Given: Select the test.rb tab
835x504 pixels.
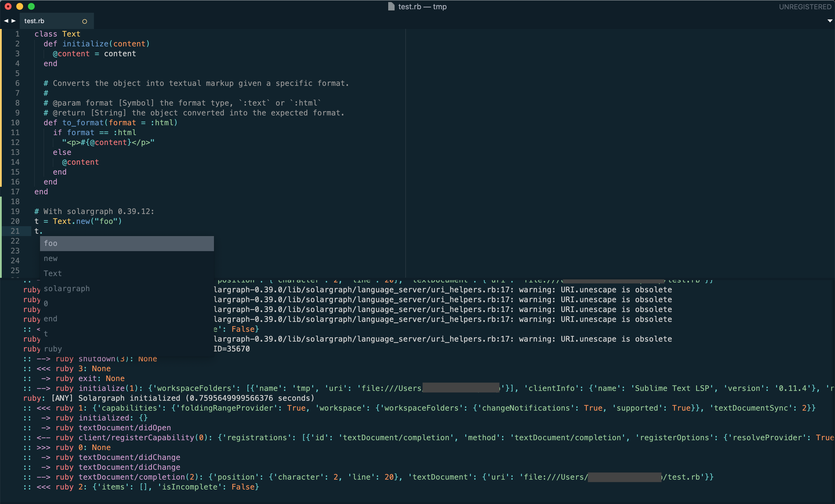Looking at the screenshot, I should point(34,21).
